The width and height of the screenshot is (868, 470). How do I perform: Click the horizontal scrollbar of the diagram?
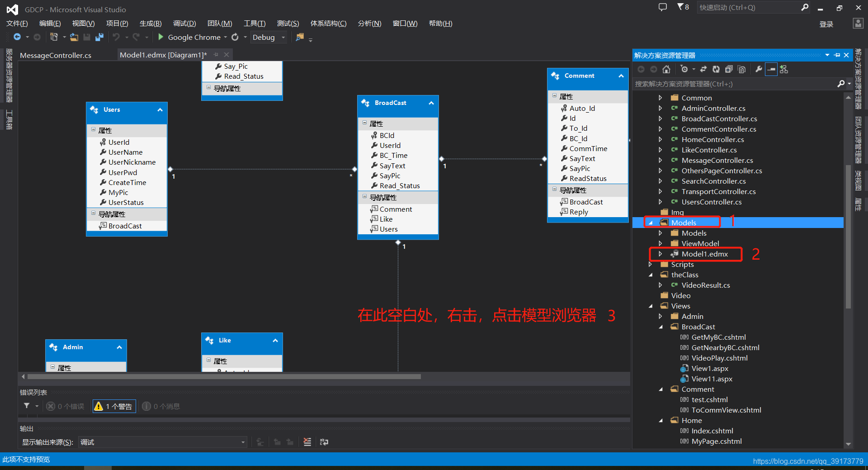point(224,376)
